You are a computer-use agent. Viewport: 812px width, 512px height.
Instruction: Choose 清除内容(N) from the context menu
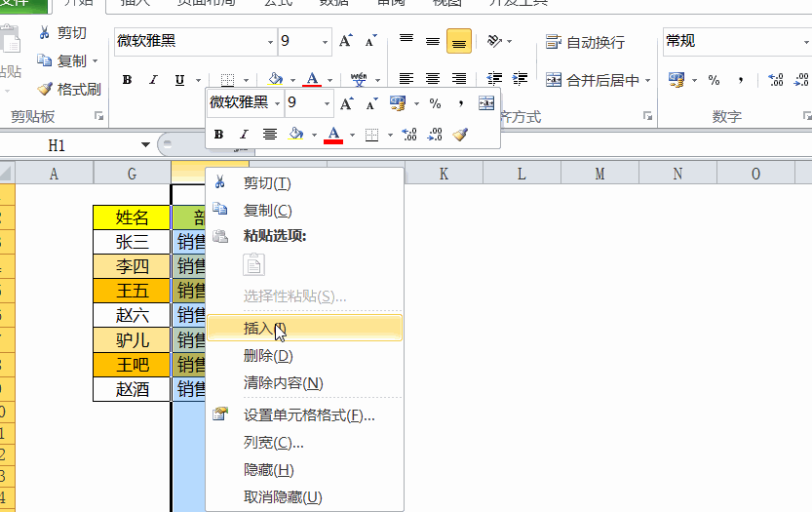tap(304, 383)
